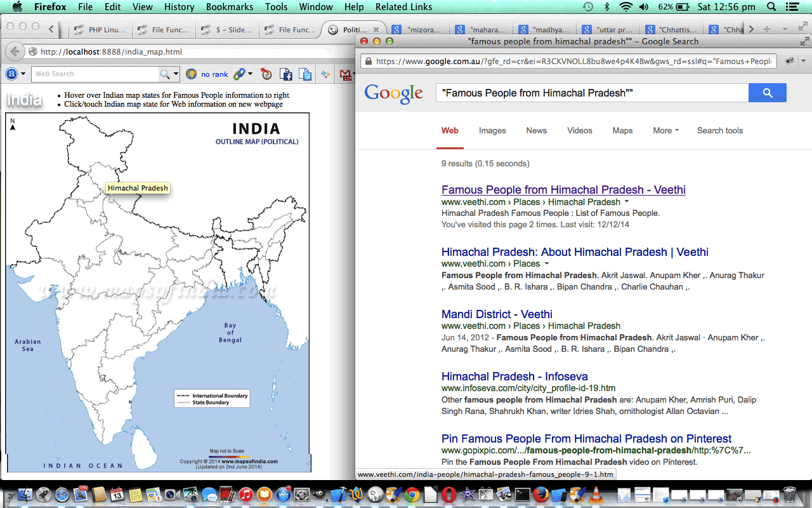Open the Alexa 'a' toolbar icon
Screen dimensions: 812x508
11,74
